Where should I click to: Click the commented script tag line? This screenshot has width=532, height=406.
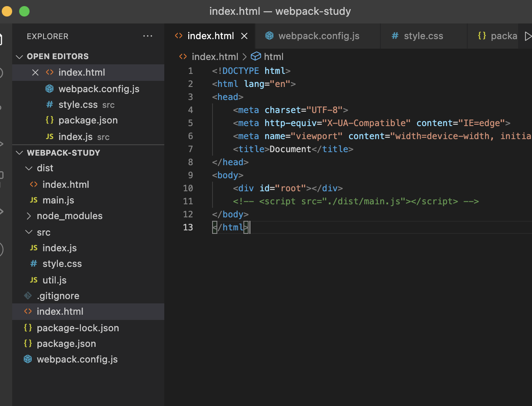pos(356,201)
